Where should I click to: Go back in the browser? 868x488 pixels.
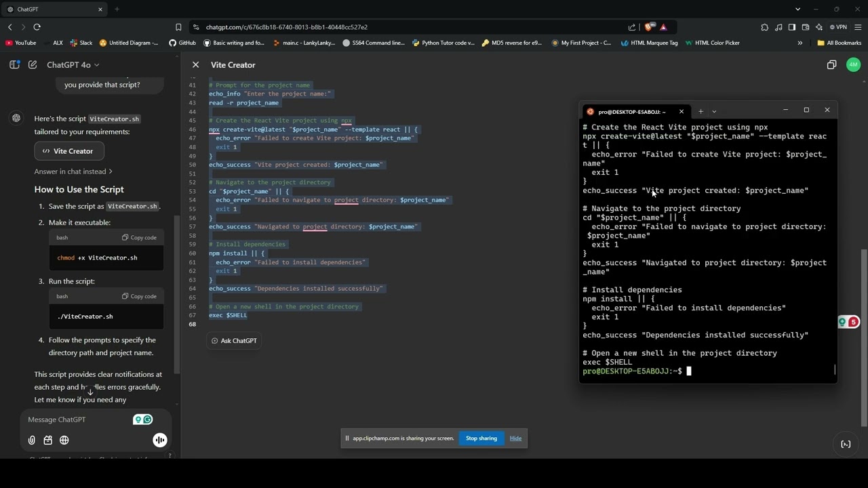9,27
